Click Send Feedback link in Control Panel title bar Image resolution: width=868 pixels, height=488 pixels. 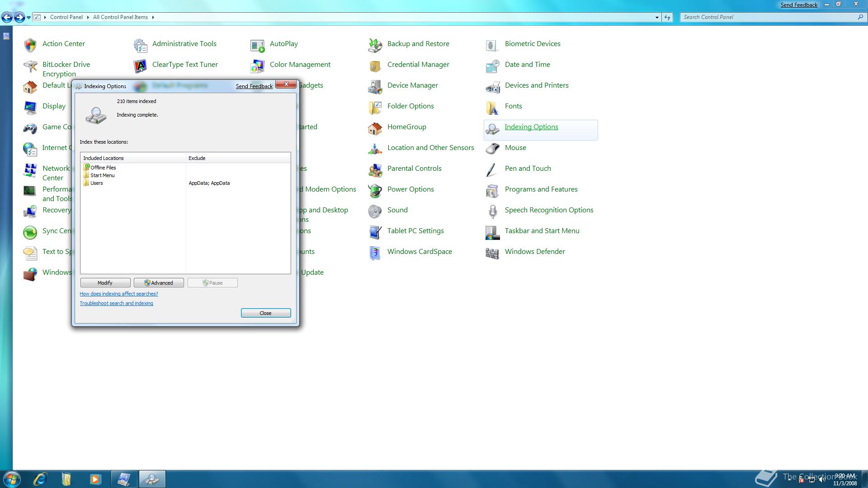tap(799, 5)
